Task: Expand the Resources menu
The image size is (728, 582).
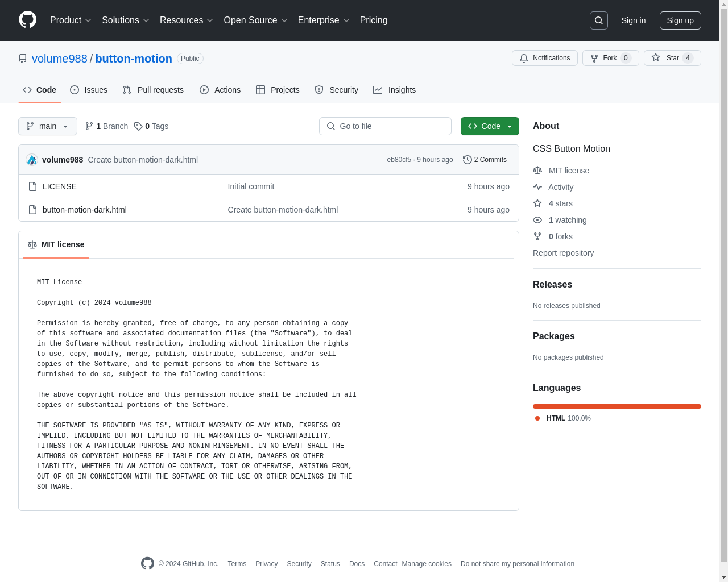Action: click(x=187, y=20)
